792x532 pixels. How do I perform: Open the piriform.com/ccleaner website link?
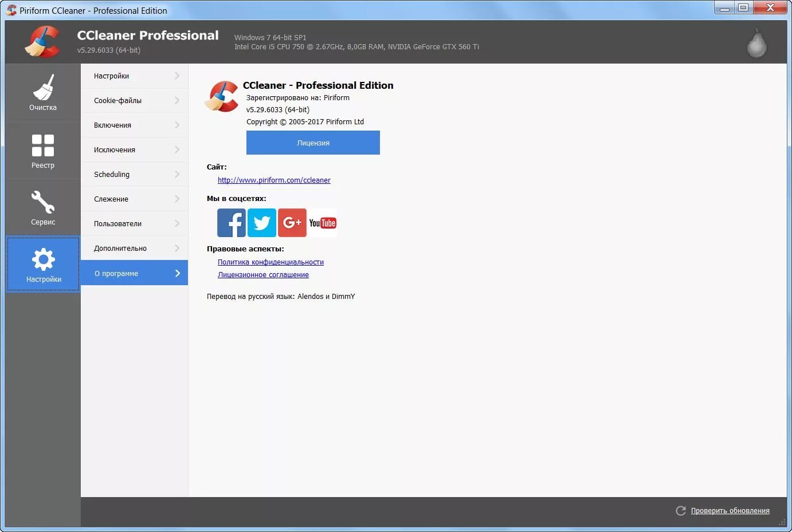click(x=274, y=180)
